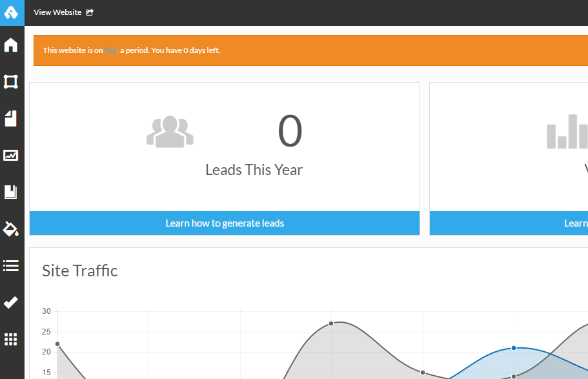Click the Leads This Year label
This screenshot has width=588, height=379.
254,170
